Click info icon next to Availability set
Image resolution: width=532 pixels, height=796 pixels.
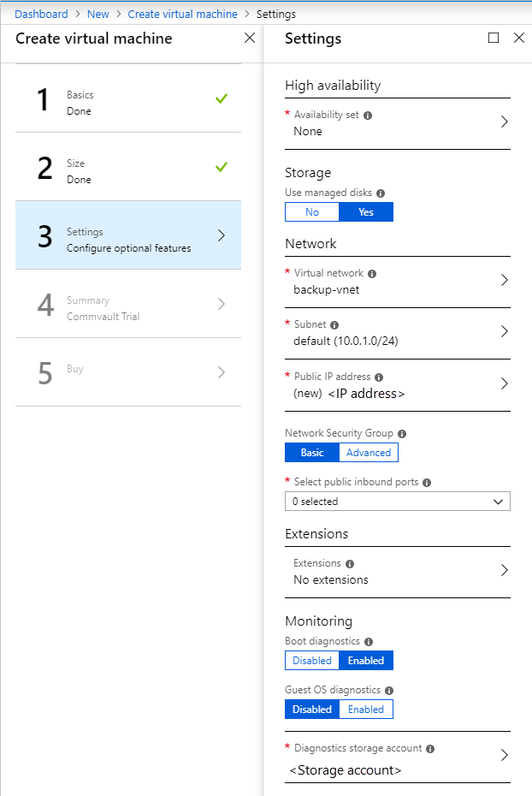[368, 115]
